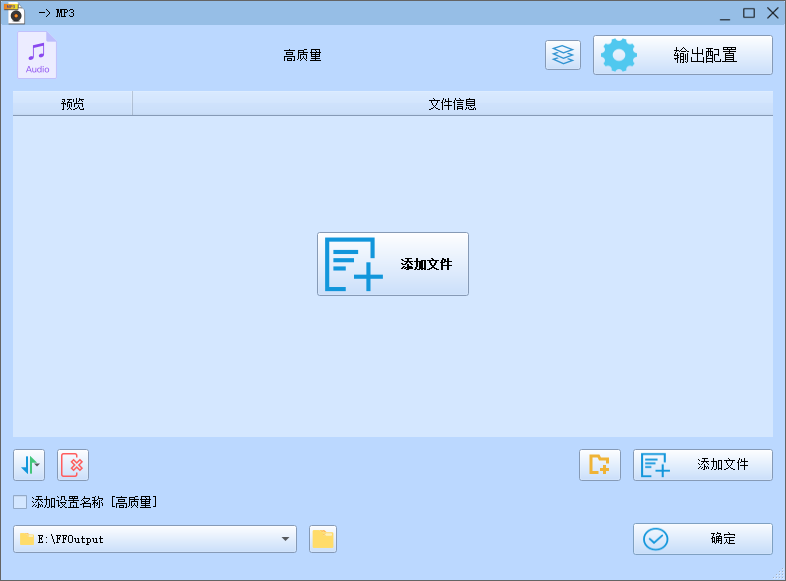Click the 文件信息 column header

tap(452, 104)
